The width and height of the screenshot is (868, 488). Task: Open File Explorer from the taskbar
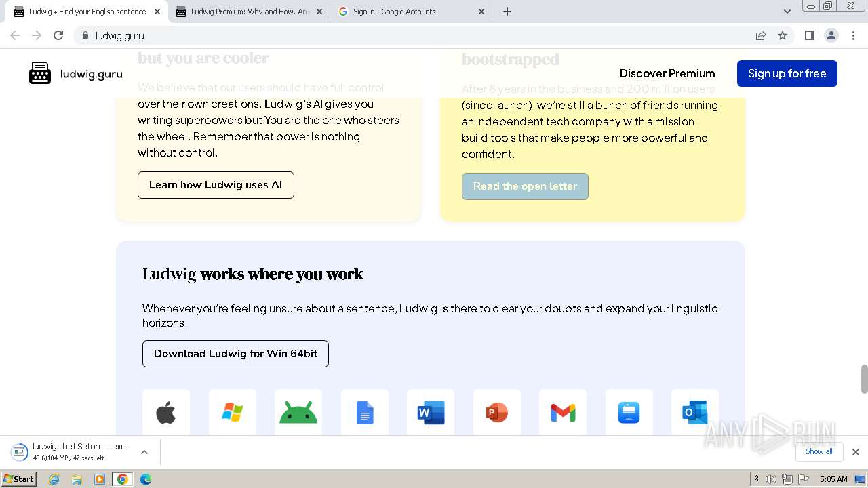point(77,479)
